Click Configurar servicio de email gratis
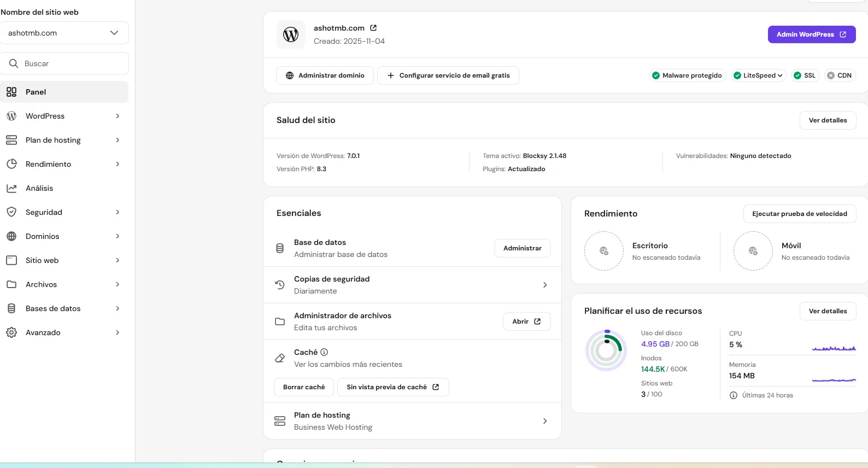 (x=448, y=75)
